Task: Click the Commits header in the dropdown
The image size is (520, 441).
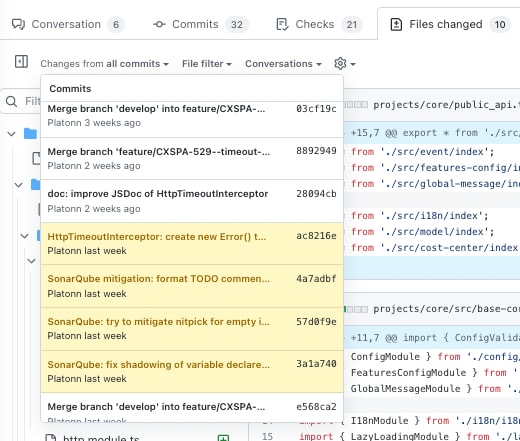Action: (x=70, y=89)
